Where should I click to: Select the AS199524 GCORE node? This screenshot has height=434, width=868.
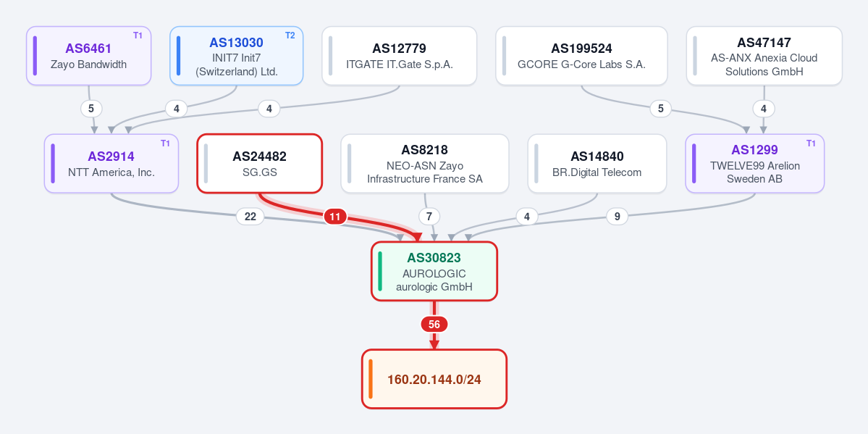click(581, 56)
